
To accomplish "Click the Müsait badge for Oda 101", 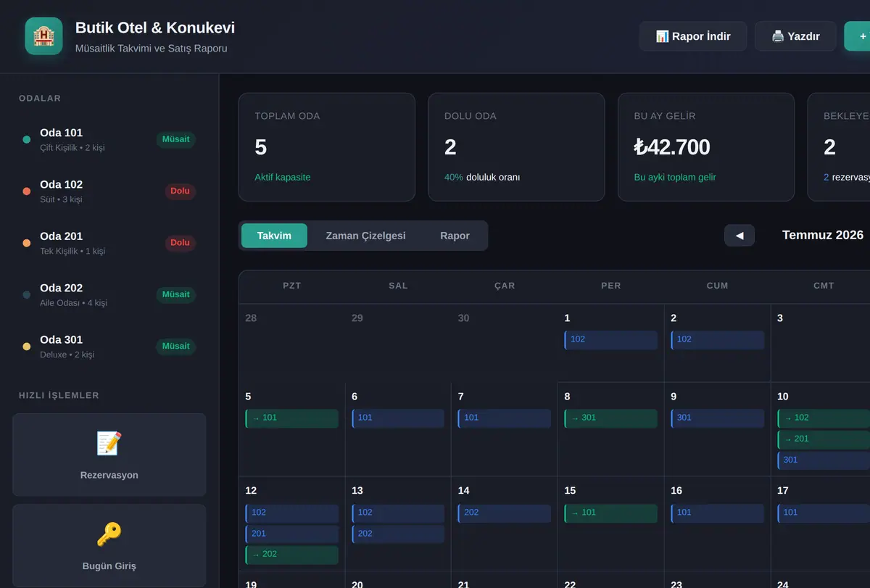I will (x=176, y=139).
